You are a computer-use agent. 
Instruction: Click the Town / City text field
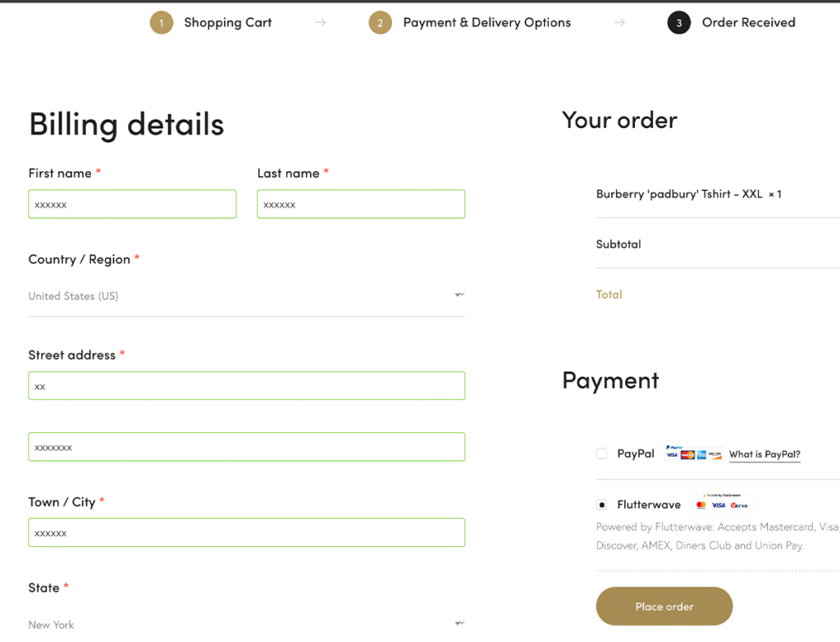[246, 532]
